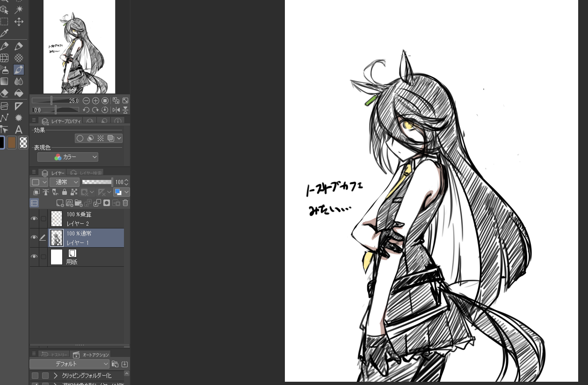Viewport: 588px width, 385px height.
Task: Click the brown sub color swatch
Action: click(x=12, y=143)
